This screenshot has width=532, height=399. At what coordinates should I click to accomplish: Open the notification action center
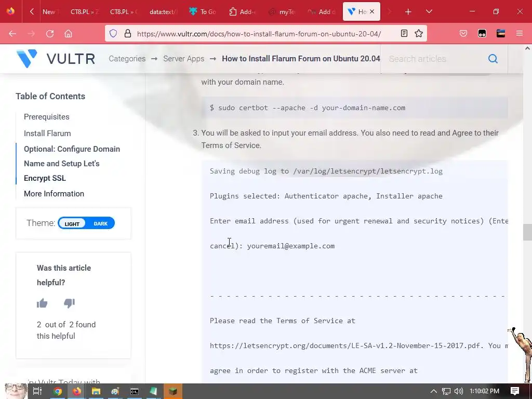coord(515,391)
